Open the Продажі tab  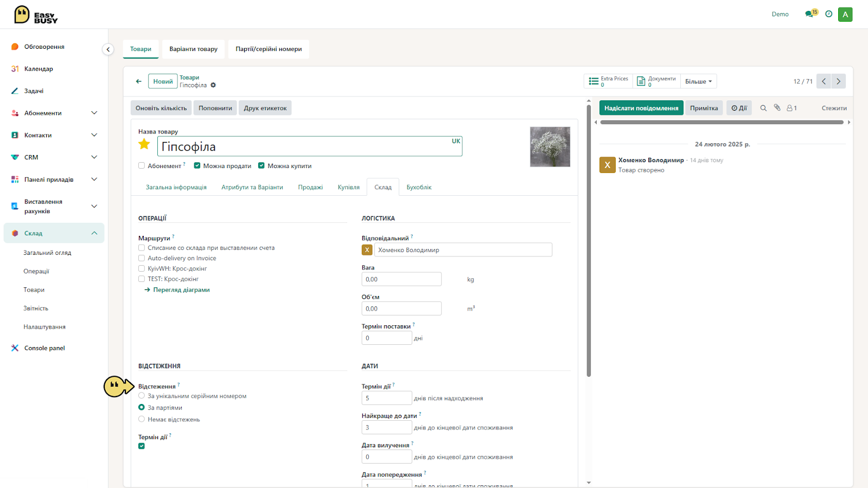(x=310, y=187)
